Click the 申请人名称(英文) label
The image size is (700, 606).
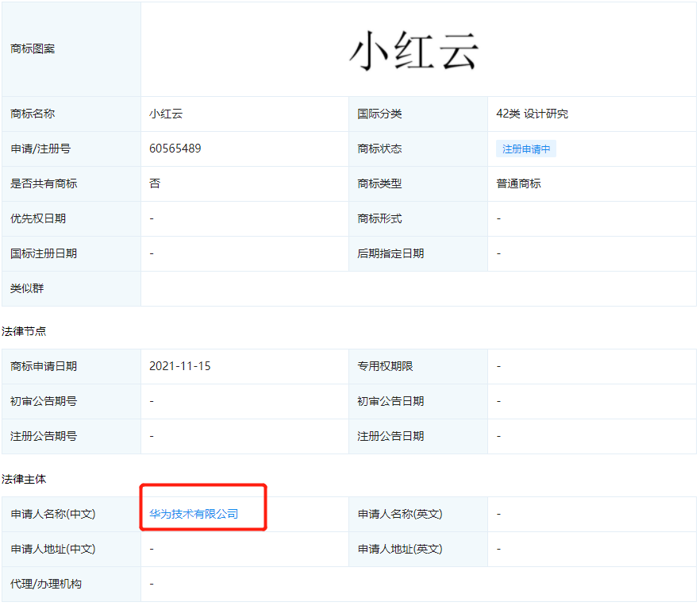(x=400, y=514)
